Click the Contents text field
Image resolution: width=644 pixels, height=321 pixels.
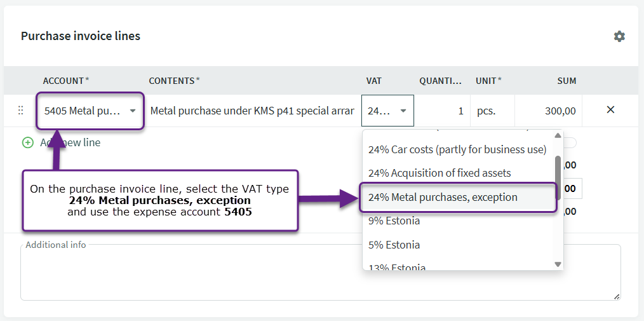tap(252, 111)
